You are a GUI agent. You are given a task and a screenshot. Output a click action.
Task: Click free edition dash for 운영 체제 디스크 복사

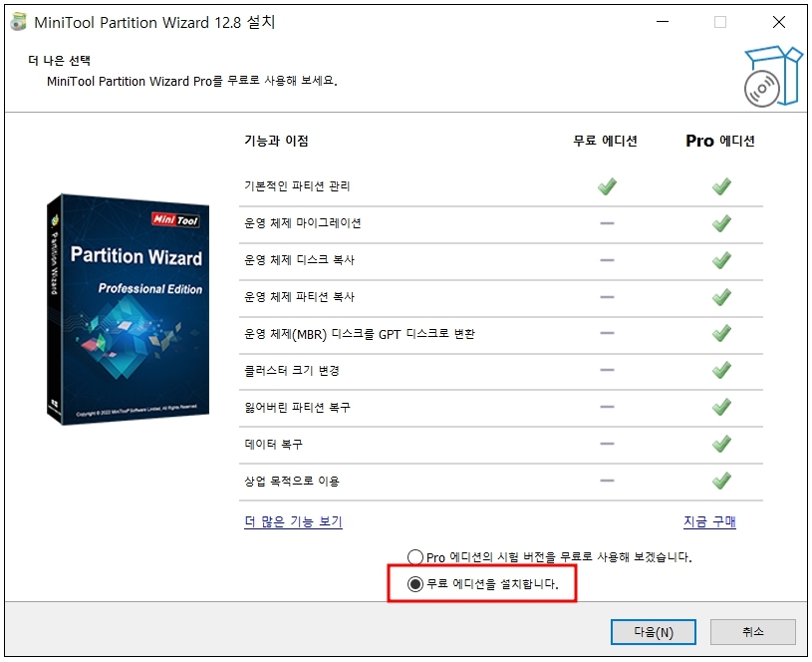607,260
